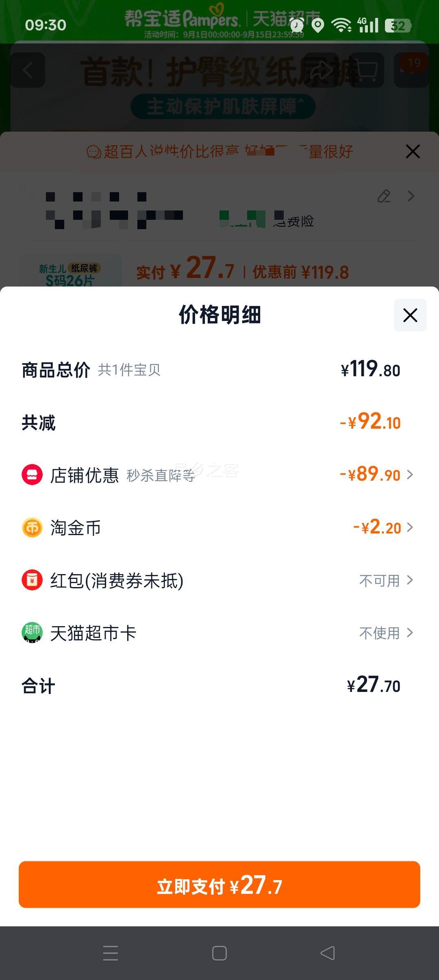The height and width of the screenshot is (980, 439).
Task: Open address details right arrow
Action: point(411,196)
